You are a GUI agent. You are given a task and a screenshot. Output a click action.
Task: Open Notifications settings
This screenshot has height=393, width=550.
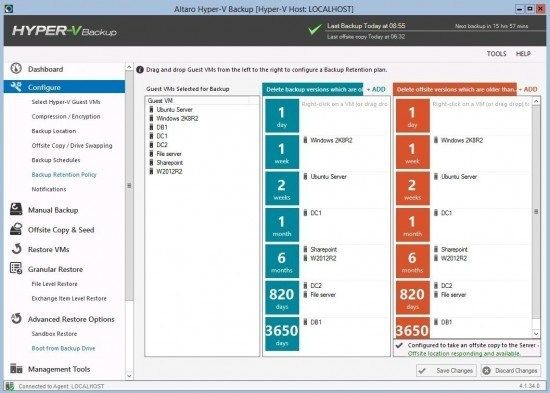(49, 189)
